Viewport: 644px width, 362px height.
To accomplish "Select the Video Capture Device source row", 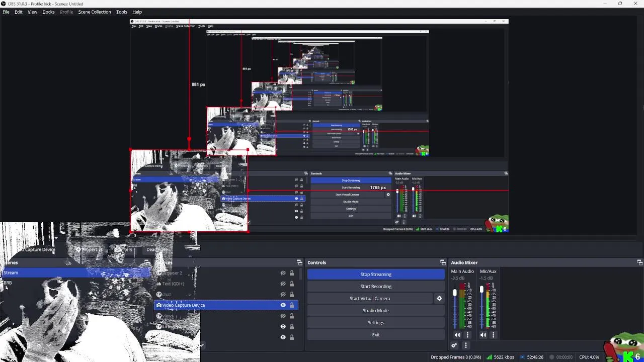I will (x=226, y=305).
